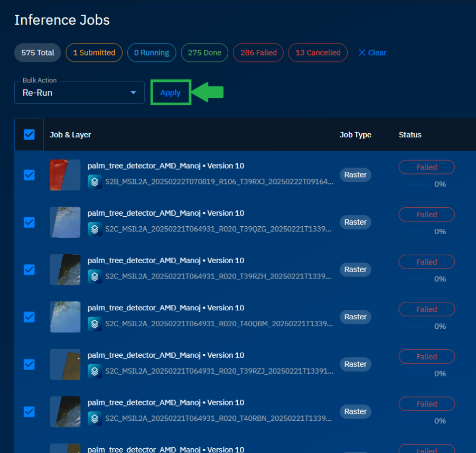This screenshot has width=476, height=453.
Task: Click the Raster badge on the first job
Action: tap(355, 174)
